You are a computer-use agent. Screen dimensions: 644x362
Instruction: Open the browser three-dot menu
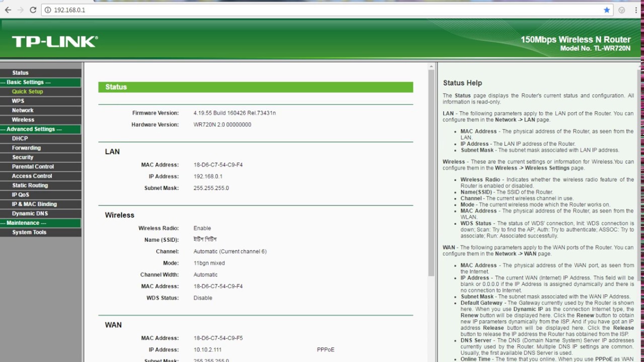point(636,10)
